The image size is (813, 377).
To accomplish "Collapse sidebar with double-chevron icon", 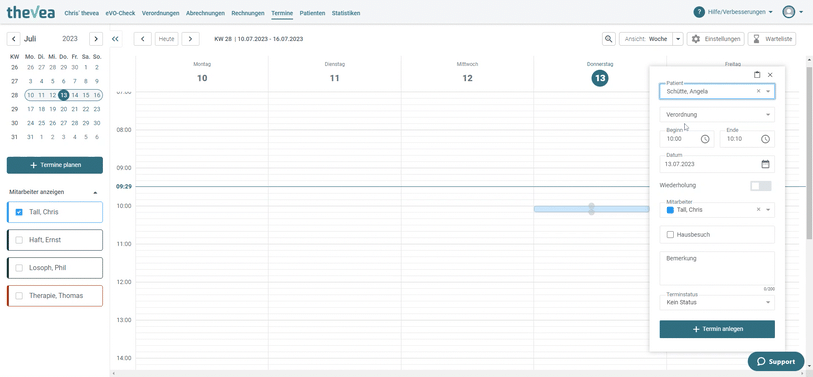I will [116, 39].
